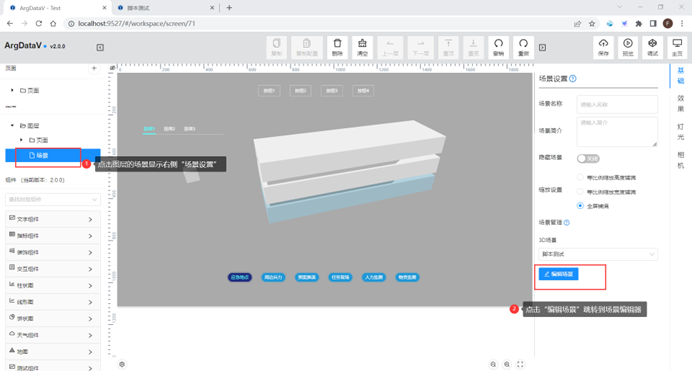Click the home monitor (主页) icon

click(x=677, y=47)
